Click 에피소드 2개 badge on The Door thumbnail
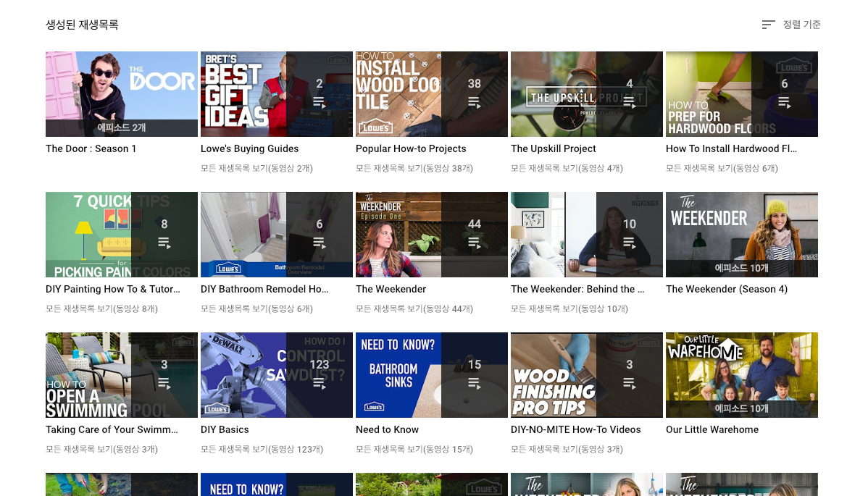This screenshot has width=868, height=496. tap(122, 127)
